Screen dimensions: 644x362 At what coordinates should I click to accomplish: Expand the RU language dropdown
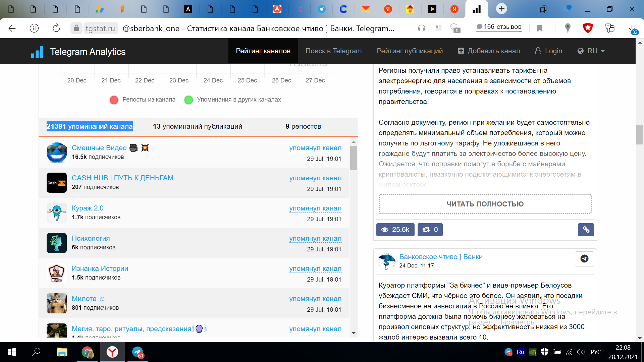pyautogui.click(x=591, y=51)
